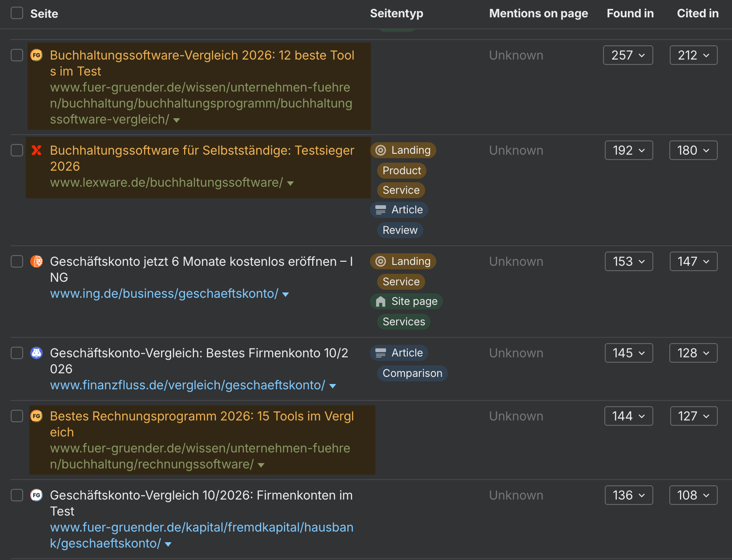Click the Seitentyp column header

[x=397, y=13]
